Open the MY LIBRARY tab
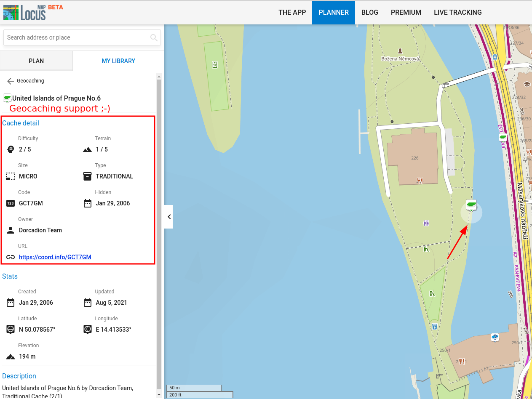 coord(118,61)
